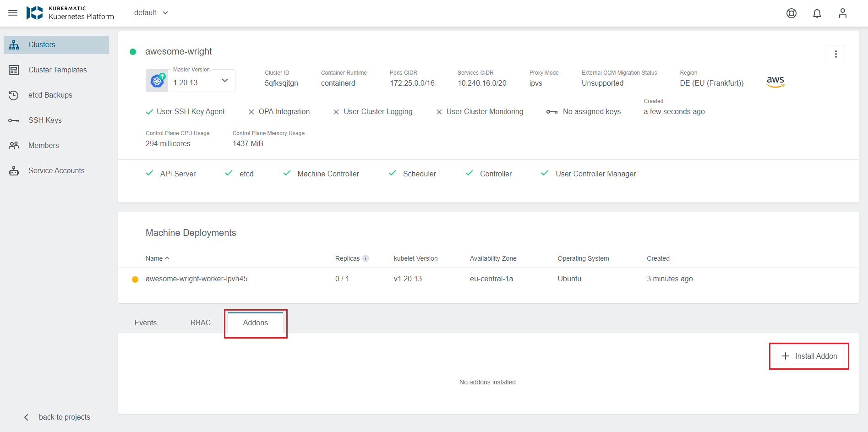Click the Services CIDR value 10.240.16.0/20
Viewport: 868px width, 432px height.
(482, 83)
